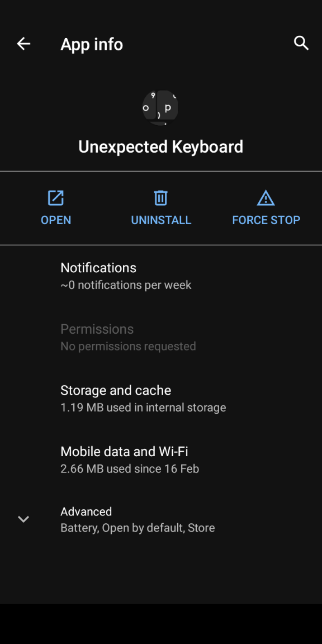Image resolution: width=322 pixels, height=644 pixels.
Task: Tap the App info header title
Action: click(x=92, y=44)
